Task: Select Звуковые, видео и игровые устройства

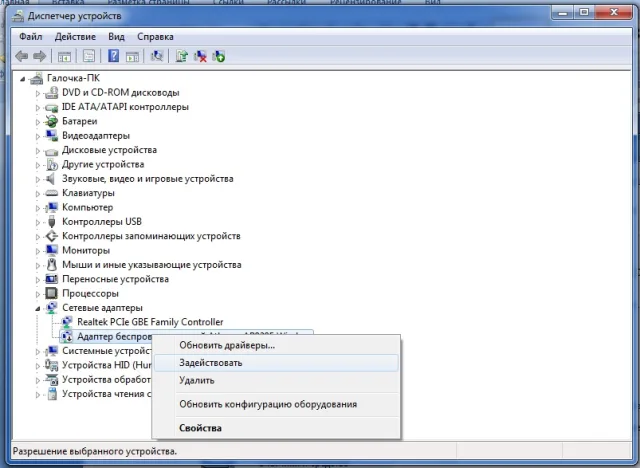Action: (x=148, y=179)
